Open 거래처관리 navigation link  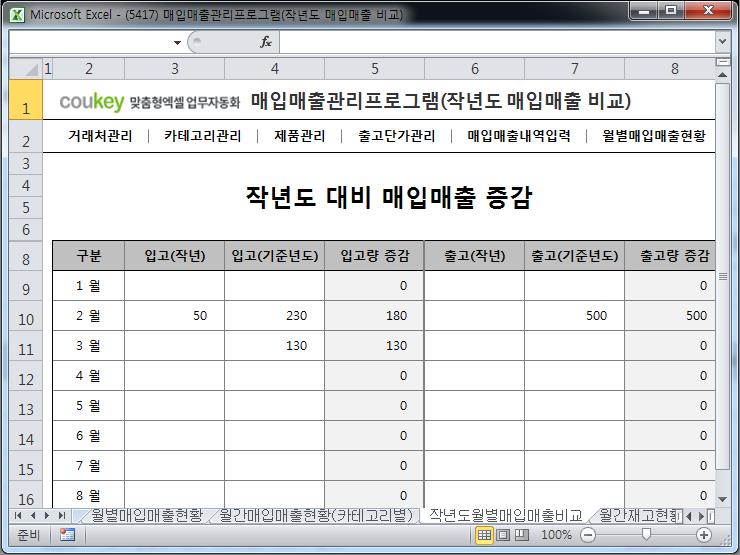pos(100,136)
